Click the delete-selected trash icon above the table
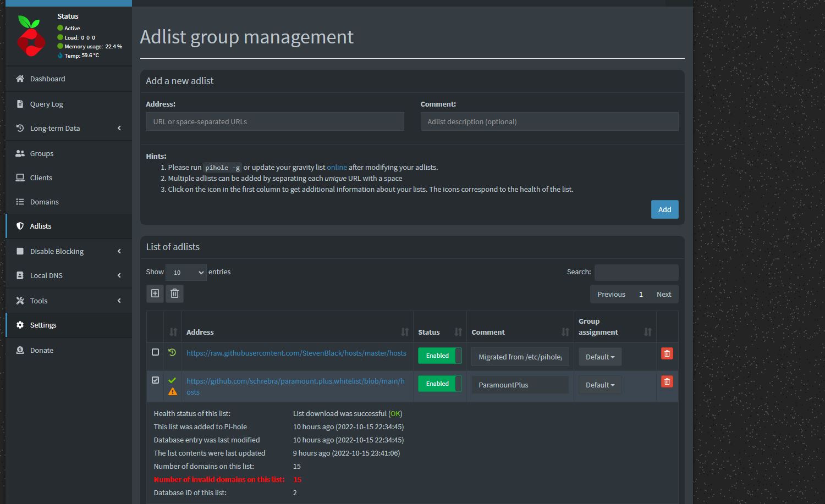The image size is (825, 504). tap(174, 293)
